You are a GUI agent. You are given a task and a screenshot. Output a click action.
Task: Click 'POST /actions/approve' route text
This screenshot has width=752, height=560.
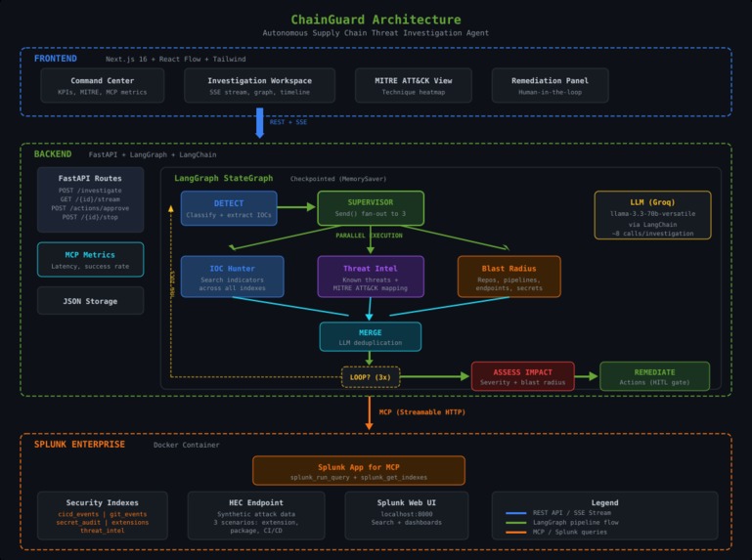coord(90,208)
